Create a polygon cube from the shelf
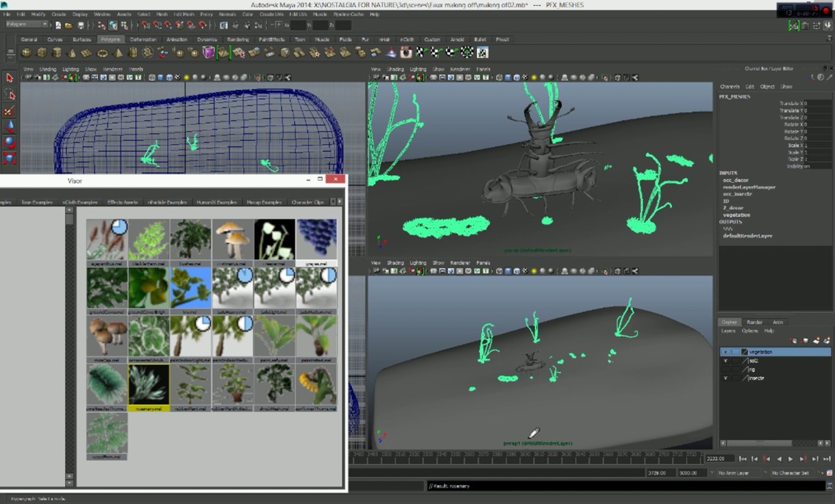The width and height of the screenshot is (835, 504). [x=42, y=53]
